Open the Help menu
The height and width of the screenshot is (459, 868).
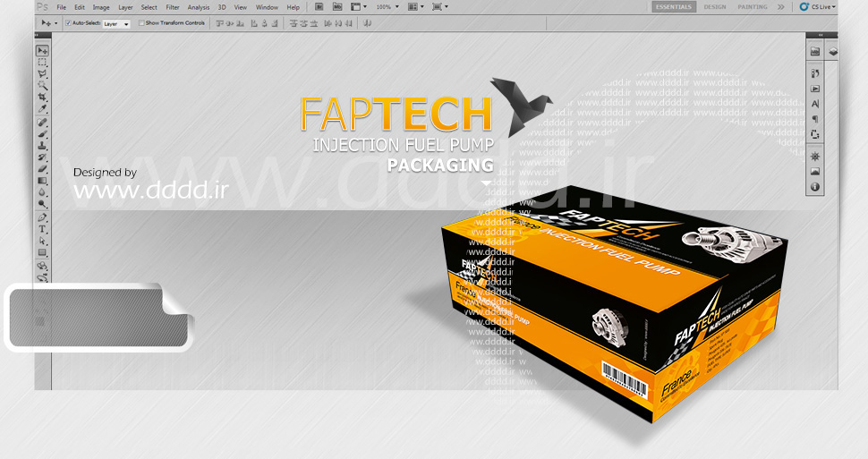coord(293,7)
